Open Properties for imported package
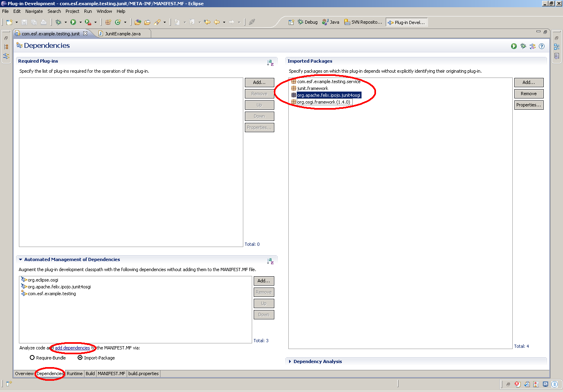 [529, 105]
